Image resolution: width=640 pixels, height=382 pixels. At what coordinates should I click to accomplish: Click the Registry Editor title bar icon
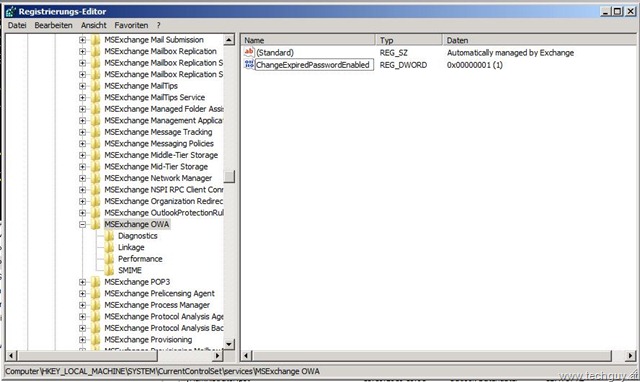tap(10, 11)
